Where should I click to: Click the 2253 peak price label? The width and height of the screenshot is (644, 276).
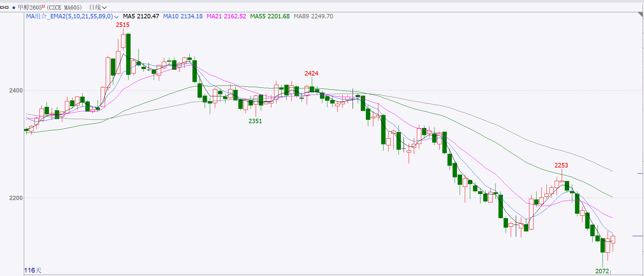561,165
